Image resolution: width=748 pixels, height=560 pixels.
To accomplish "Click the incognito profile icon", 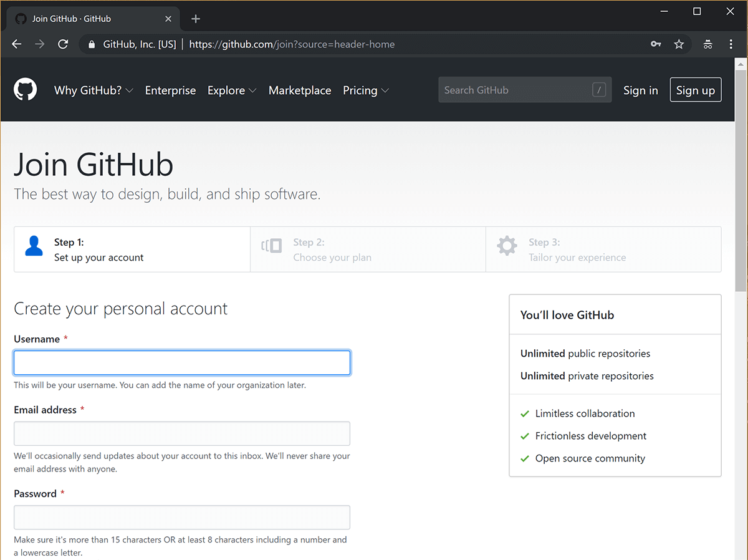I will [x=707, y=44].
